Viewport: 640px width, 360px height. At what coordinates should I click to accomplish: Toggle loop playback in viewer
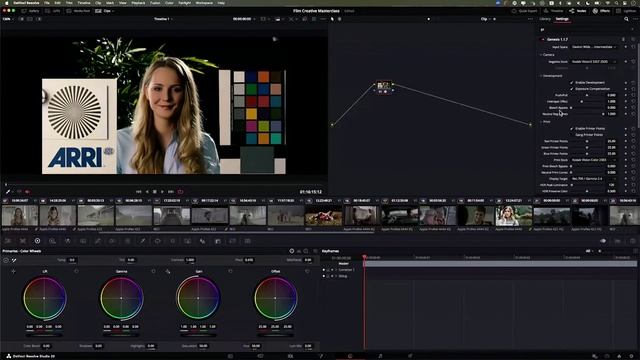click(180, 191)
